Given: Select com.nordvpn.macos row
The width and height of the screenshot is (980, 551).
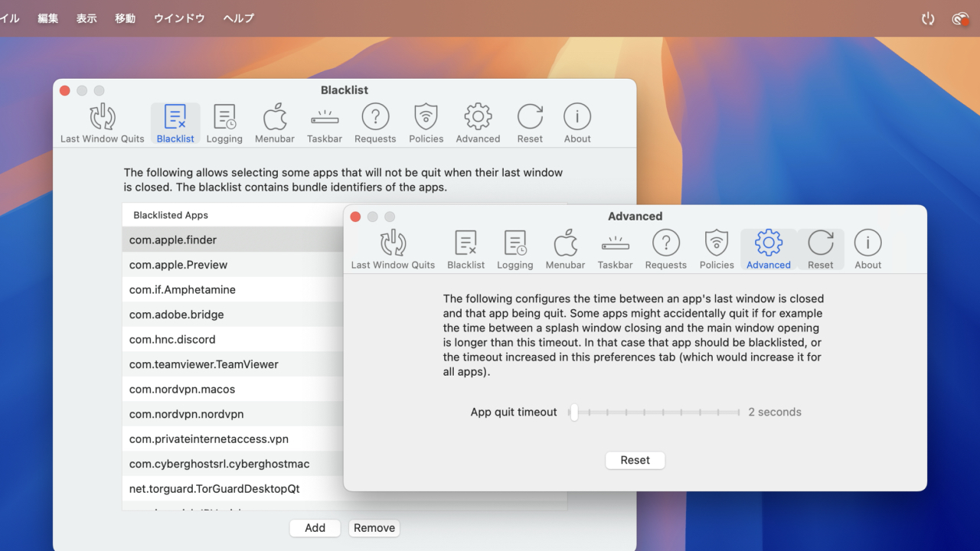Looking at the screenshot, I should coord(233,389).
